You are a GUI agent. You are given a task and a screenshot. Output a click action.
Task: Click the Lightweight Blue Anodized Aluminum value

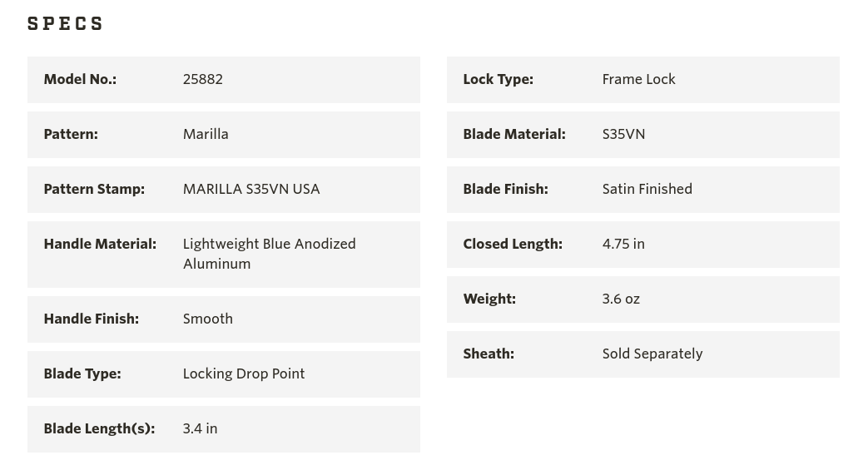pyautogui.click(x=269, y=254)
